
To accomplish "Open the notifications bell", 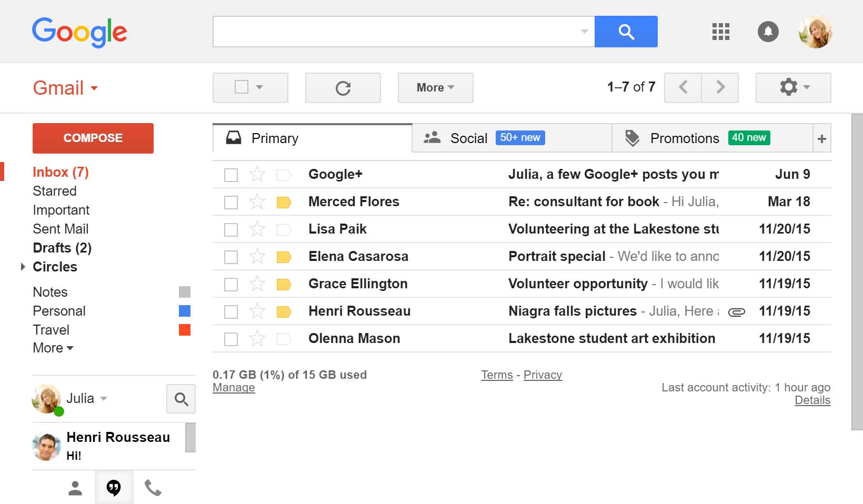I will [768, 32].
